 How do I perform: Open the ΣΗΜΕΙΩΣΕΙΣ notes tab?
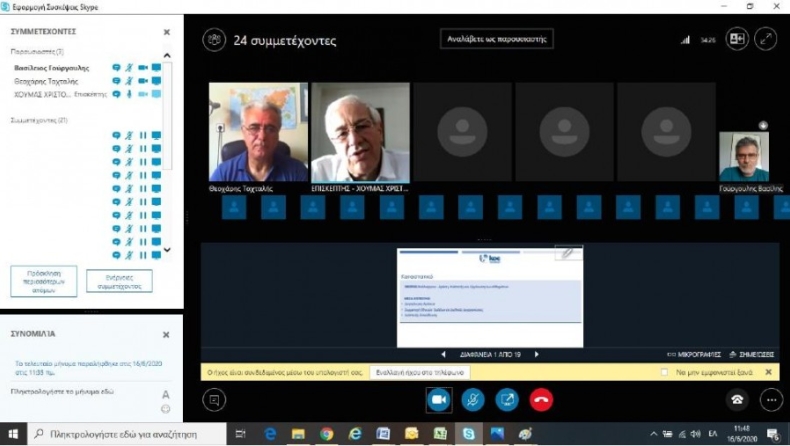click(x=750, y=354)
